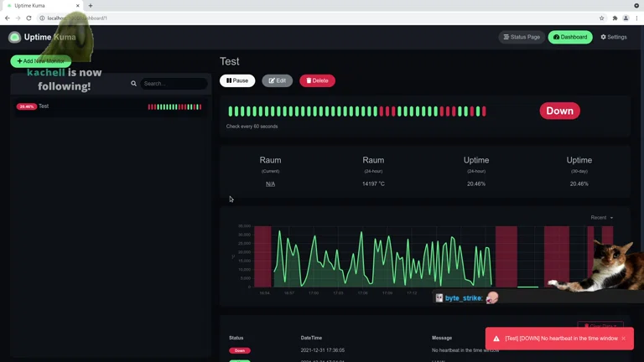The height and width of the screenshot is (362, 644).
Task: Click Add New Monitor button
Action: [40, 61]
